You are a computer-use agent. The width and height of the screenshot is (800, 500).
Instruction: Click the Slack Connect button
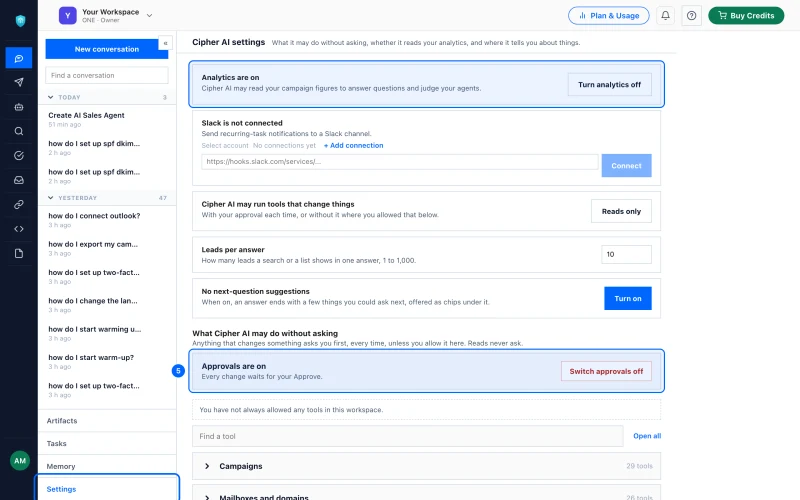point(626,166)
